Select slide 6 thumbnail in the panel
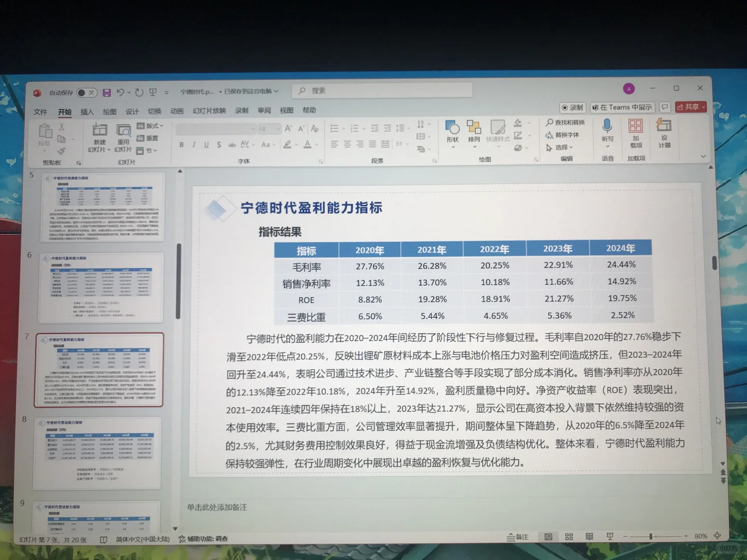The width and height of the screenshot is (747, 560). pyautogui.click(x=101, y=288)
